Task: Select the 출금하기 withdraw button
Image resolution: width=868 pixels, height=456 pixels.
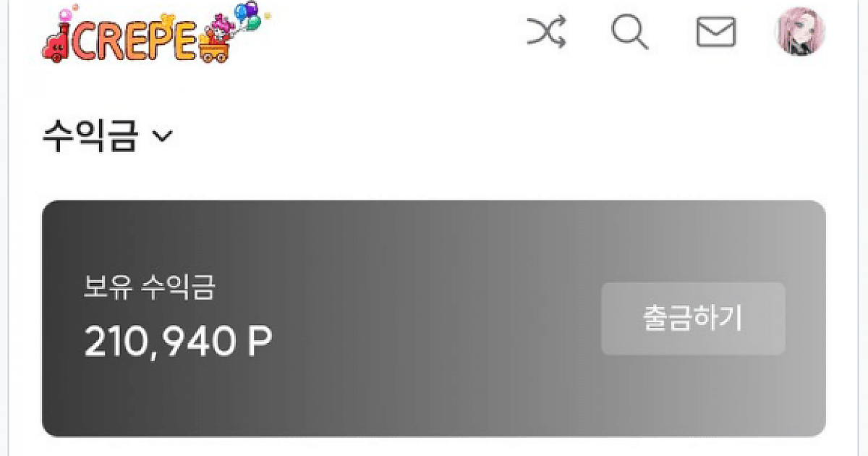Action: [x=693, y=318]
